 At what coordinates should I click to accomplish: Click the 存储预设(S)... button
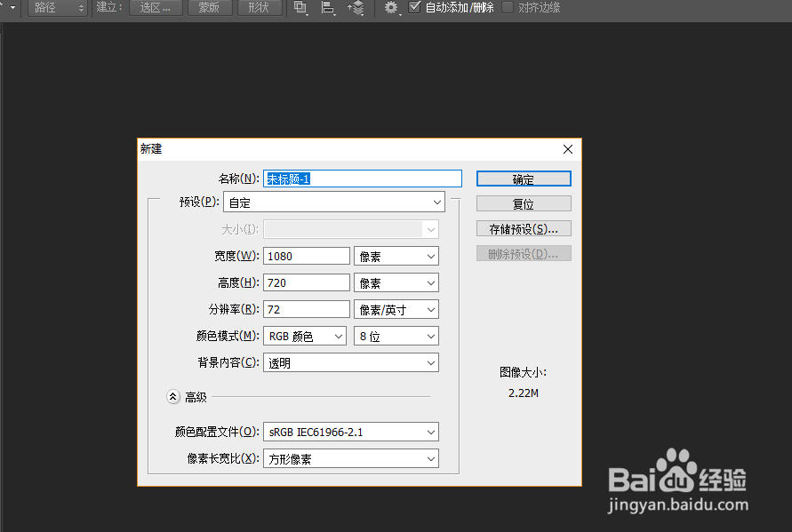pyautogui.click(x=524, y=228)
